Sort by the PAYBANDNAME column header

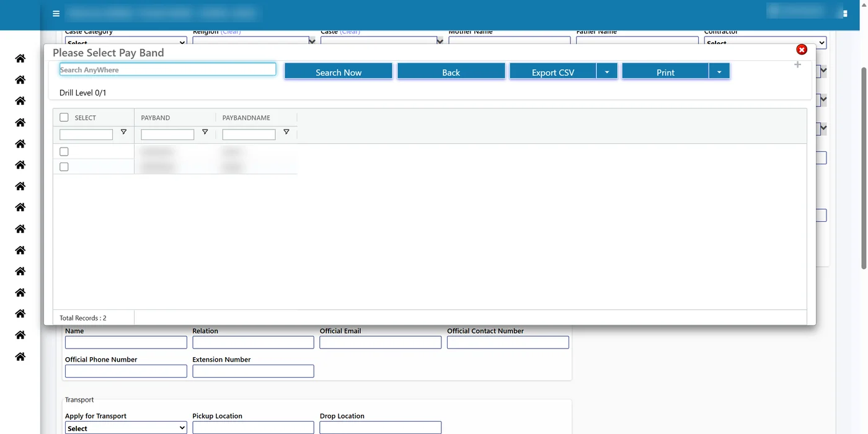(246, 118)
